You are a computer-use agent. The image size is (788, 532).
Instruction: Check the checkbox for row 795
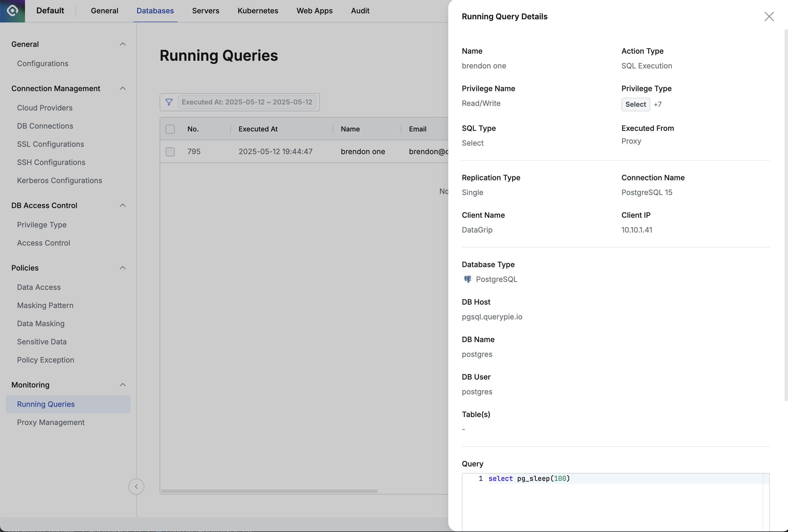170,152
